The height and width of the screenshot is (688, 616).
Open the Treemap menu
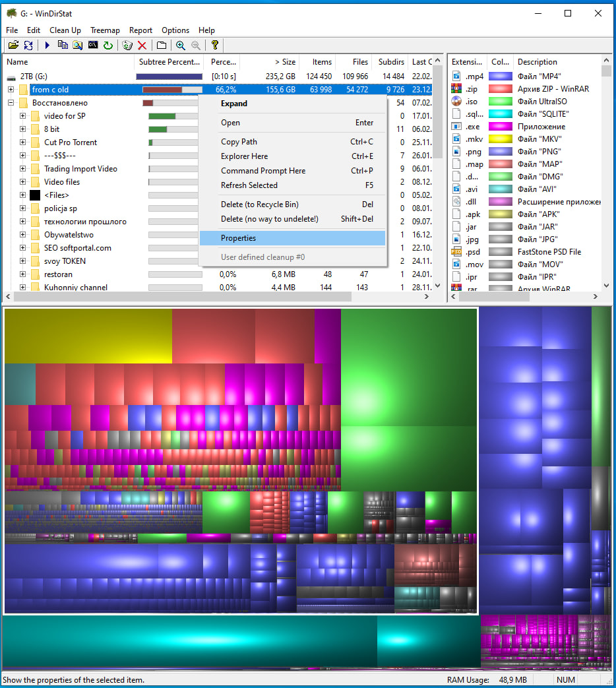pyautogui.click(x=105, y=30)
